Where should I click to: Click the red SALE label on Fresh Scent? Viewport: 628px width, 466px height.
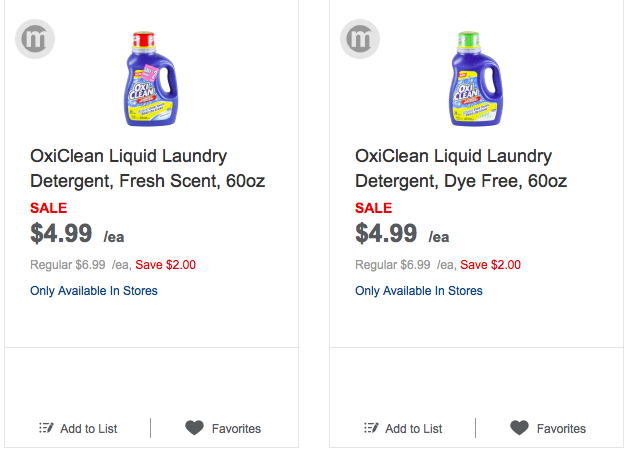tap(49, 208)
